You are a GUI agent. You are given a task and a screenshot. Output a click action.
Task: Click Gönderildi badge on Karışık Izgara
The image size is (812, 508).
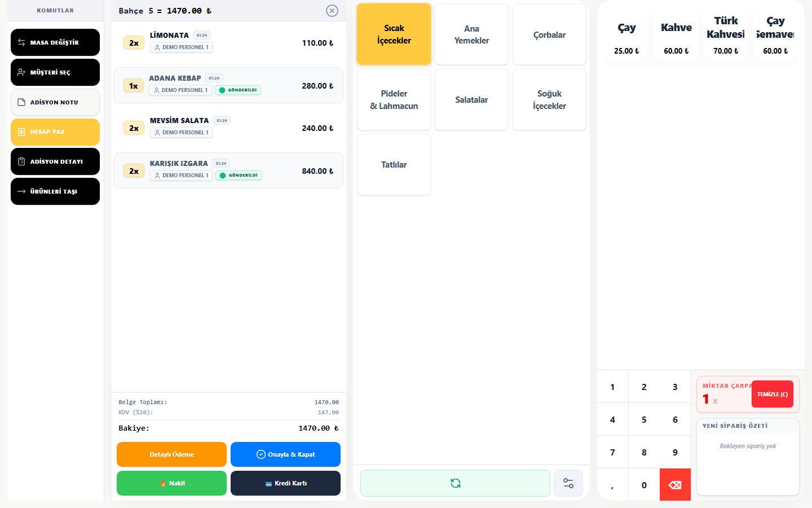pos(239,176)
